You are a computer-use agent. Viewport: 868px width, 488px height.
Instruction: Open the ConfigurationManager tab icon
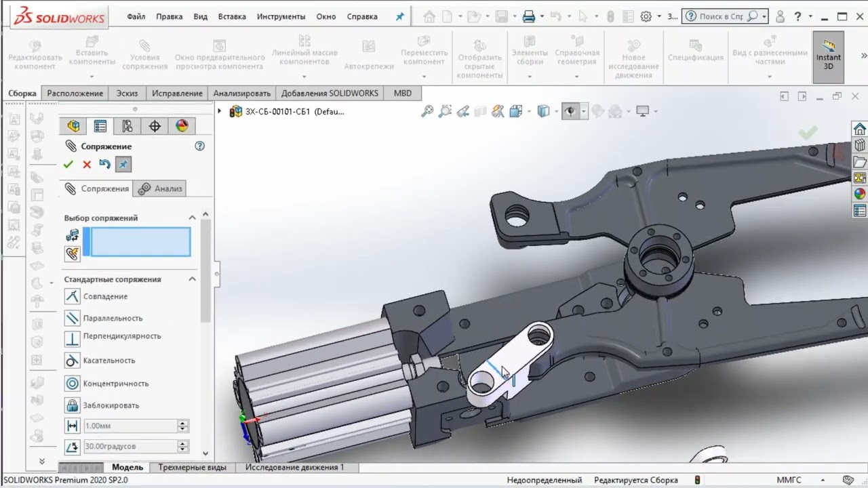click(x=127, y=126)
